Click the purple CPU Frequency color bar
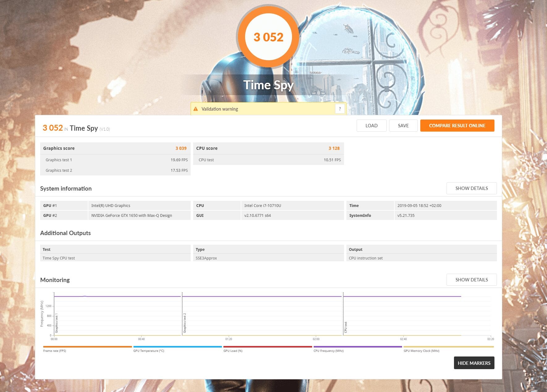 [x=358, y=347]
